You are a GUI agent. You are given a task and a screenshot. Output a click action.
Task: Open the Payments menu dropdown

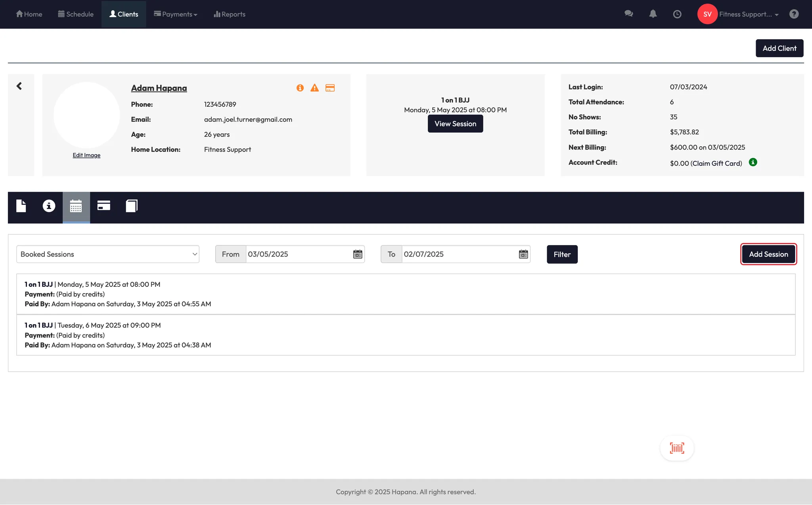coord(176,14)
